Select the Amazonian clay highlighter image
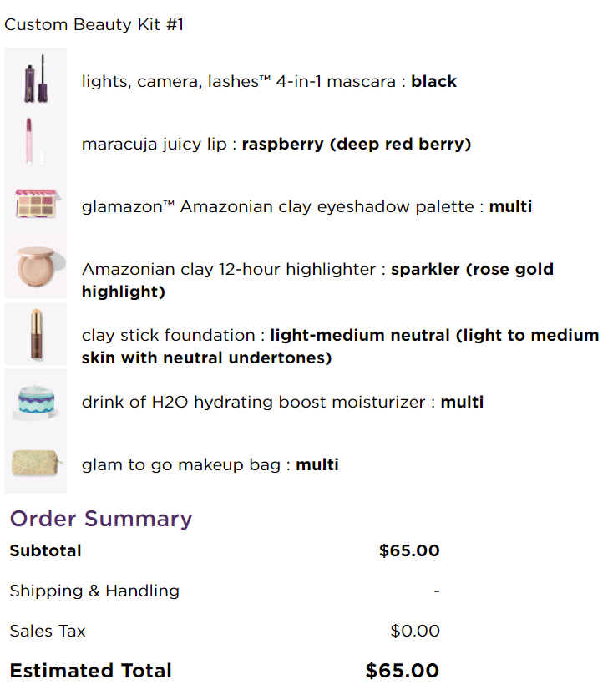 35,267
